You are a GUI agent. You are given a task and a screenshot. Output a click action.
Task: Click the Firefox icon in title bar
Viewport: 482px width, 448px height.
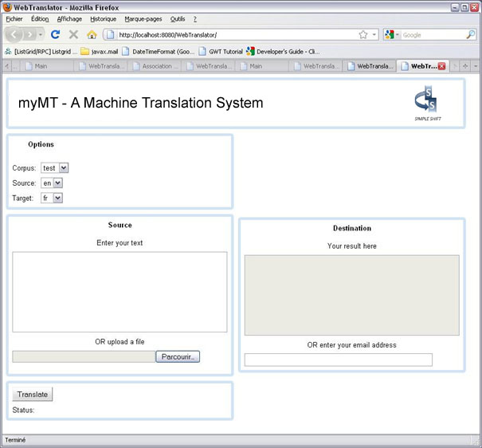click(6, 7)
